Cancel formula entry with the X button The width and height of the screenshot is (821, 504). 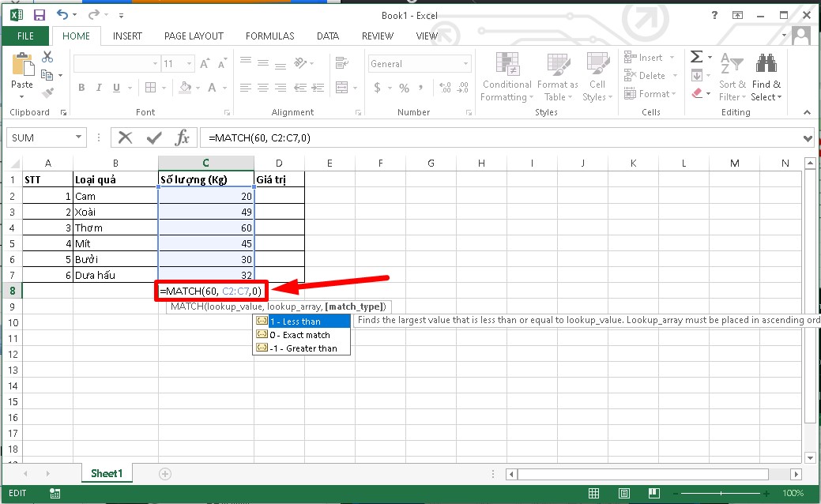coord(125,137)
